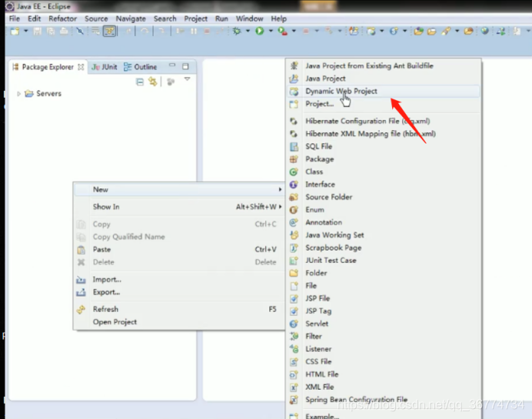Click the Enum icon

coord(294,210)
